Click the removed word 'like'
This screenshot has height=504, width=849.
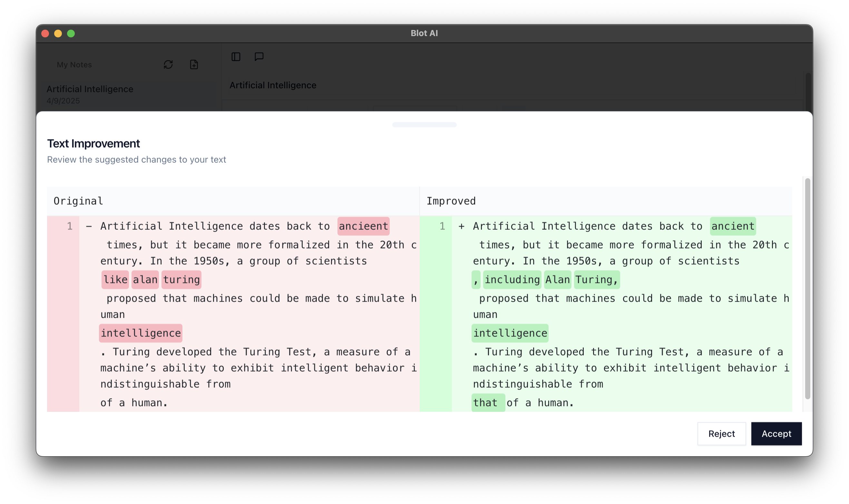[115, 280]
